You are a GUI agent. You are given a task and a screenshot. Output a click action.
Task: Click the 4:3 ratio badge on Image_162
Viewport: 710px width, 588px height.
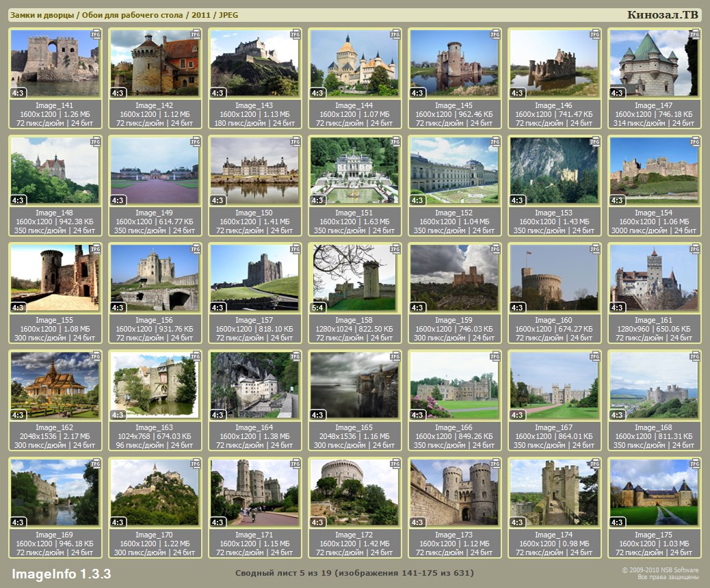(18, 415)
